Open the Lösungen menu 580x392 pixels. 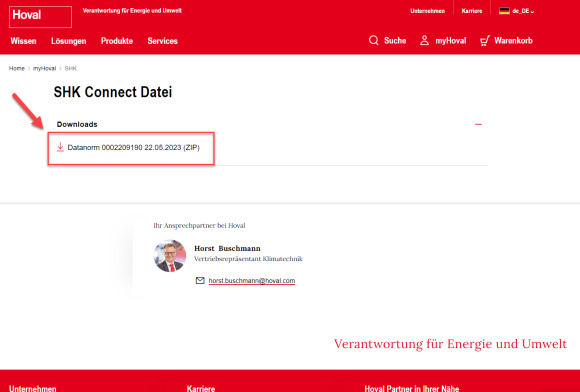[68, 41]
